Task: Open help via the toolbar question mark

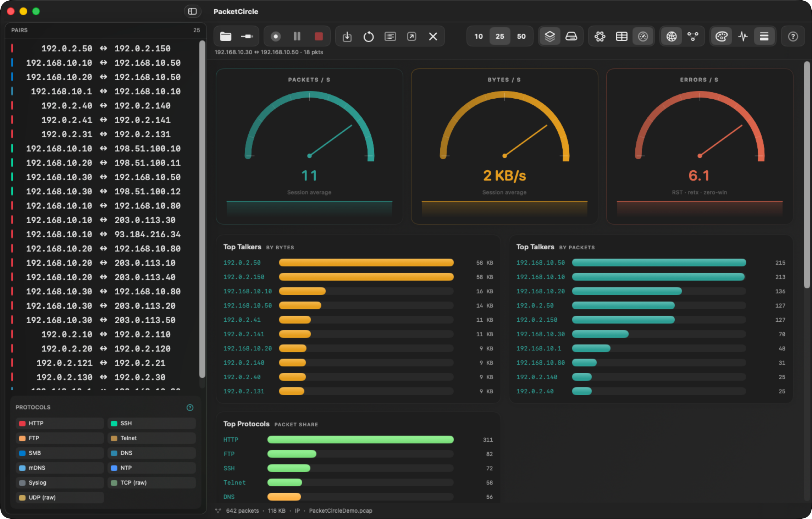Action: tap(793, 36)
